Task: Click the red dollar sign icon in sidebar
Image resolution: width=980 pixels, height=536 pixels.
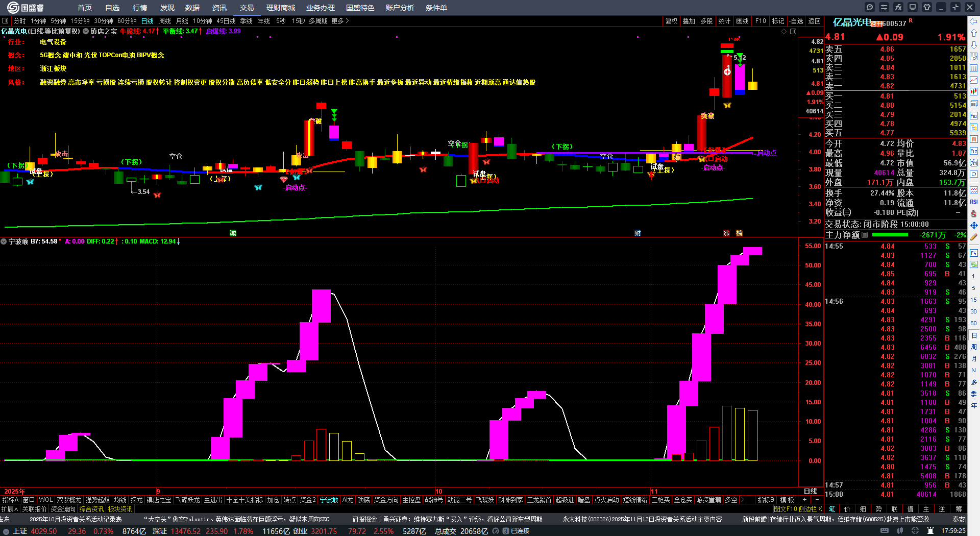Action: pos(974,213)
